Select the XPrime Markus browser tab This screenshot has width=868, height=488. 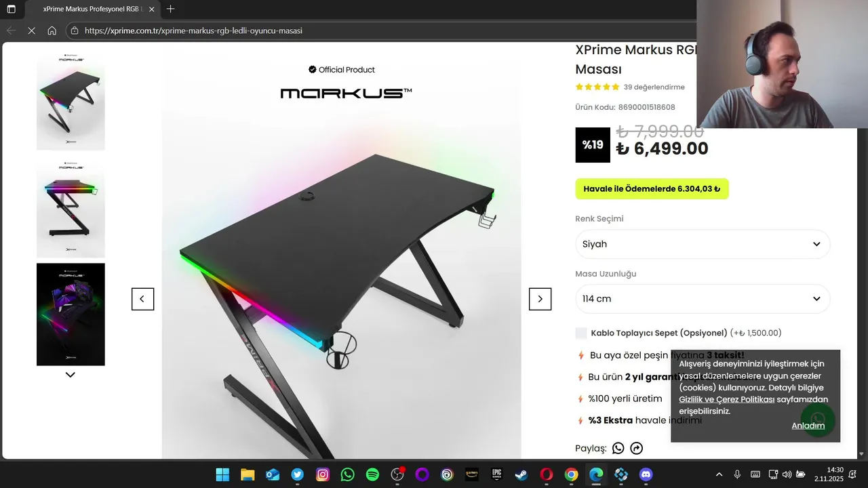(92, 9)
